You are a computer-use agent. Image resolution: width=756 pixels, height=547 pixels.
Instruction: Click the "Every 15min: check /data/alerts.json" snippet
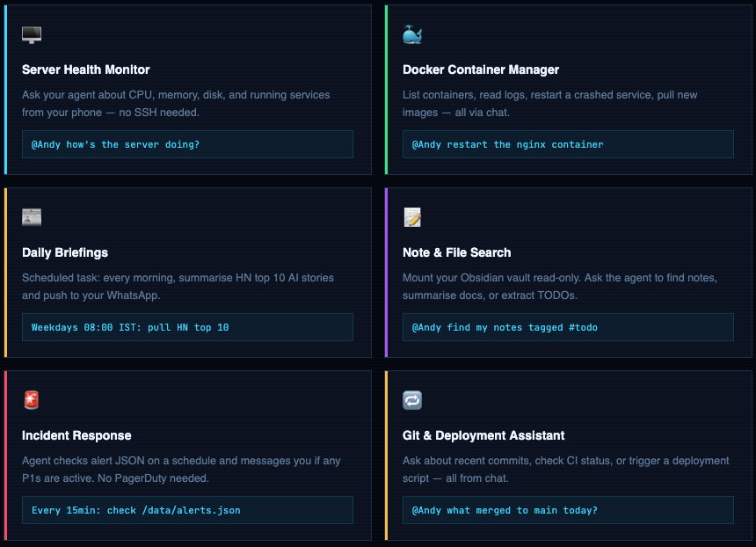pos(187,510)
